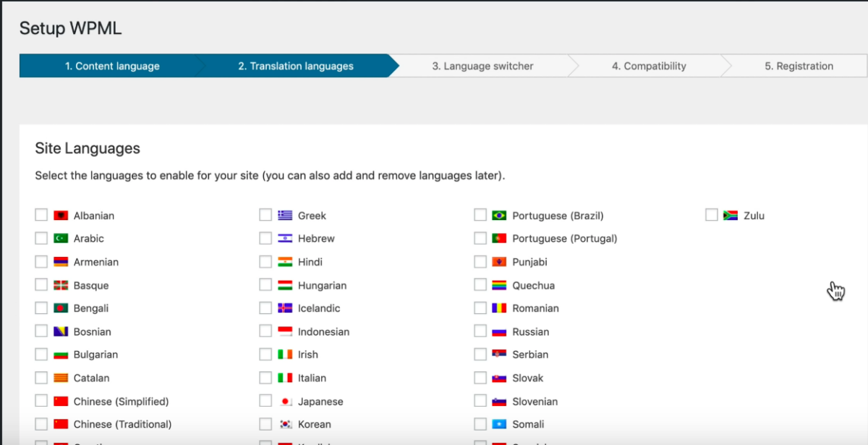
Task: Go to the Compatibility step
Action: [649, 66]
